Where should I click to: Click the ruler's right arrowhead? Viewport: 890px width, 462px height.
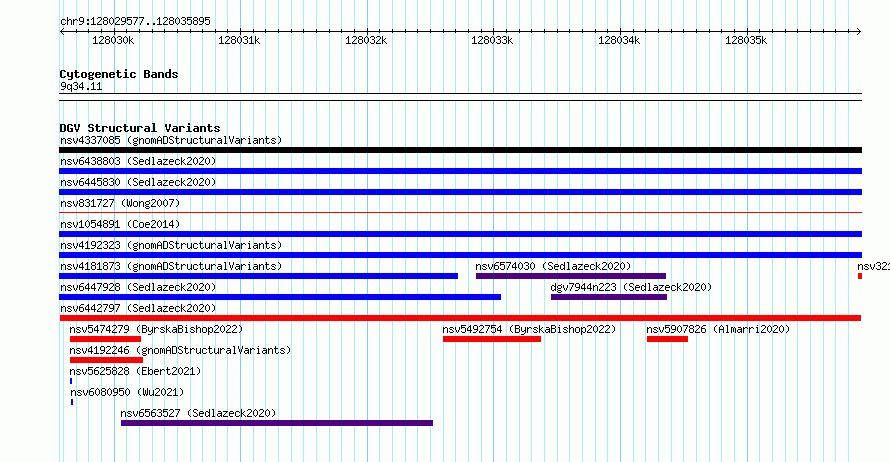[859, 32]
